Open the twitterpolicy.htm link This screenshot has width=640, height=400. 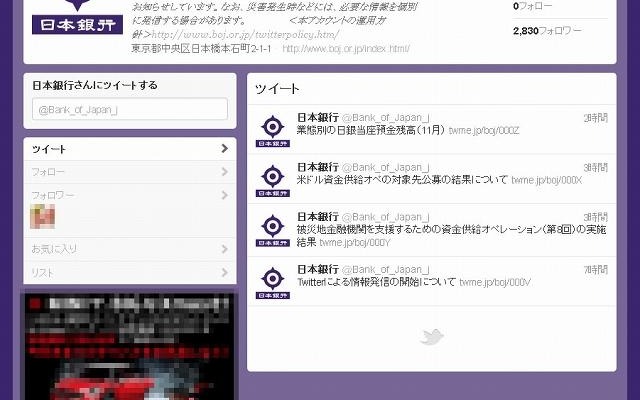click(x=245, y=34)
